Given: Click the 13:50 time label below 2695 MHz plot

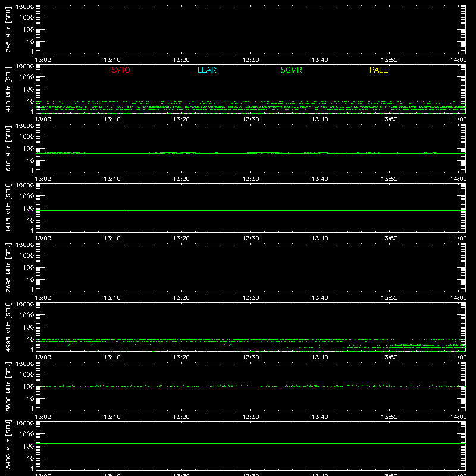Looking at the screenshot, I should point(389,298).
